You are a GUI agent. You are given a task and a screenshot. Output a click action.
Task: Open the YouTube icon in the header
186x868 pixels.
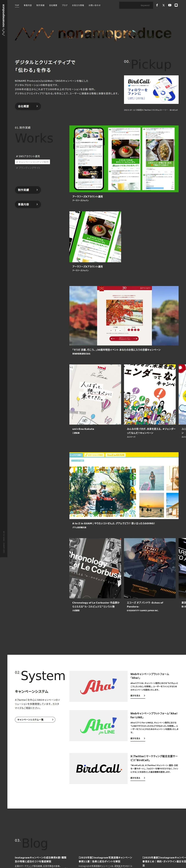[x=170, y=5]
